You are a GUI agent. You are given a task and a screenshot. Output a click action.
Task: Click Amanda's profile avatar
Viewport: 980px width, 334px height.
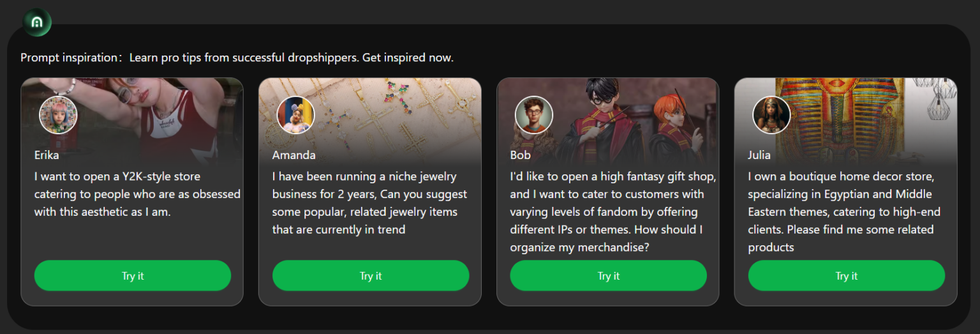click(295, 115)
